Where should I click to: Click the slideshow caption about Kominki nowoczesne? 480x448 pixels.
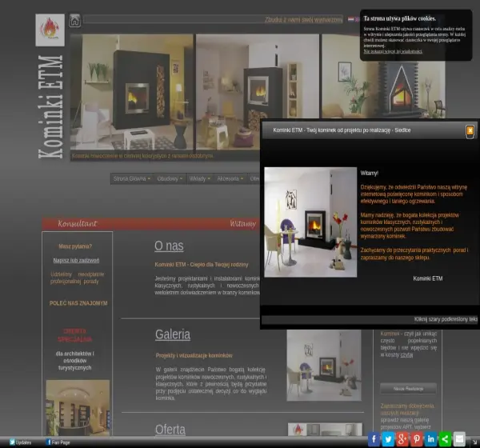(142, 156)
